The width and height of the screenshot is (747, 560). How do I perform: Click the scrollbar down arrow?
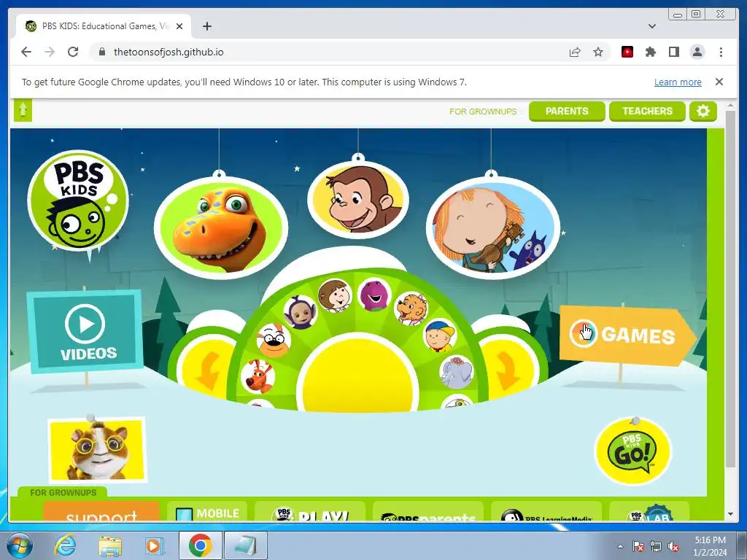(x=730, y=514)
